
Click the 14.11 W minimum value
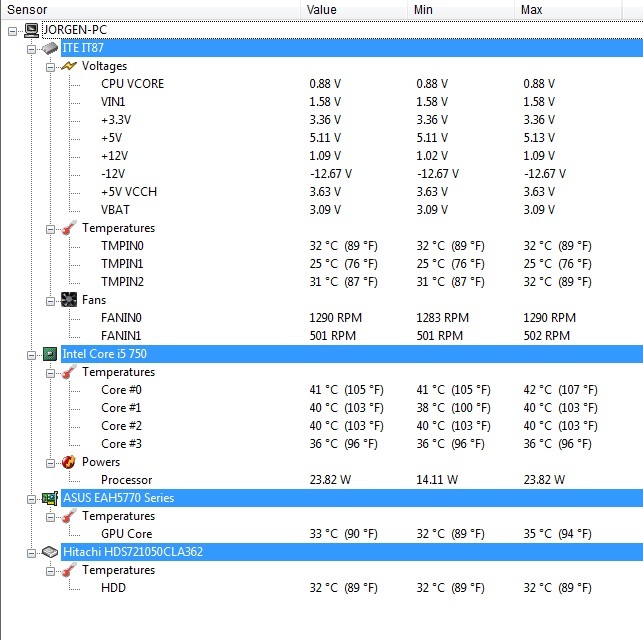tap(437, 480)
